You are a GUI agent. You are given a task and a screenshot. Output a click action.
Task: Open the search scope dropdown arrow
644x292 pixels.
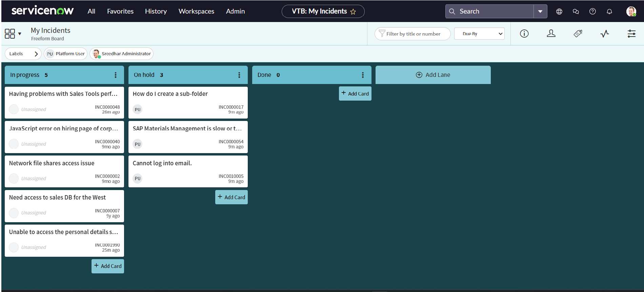[x=540, y=12]
